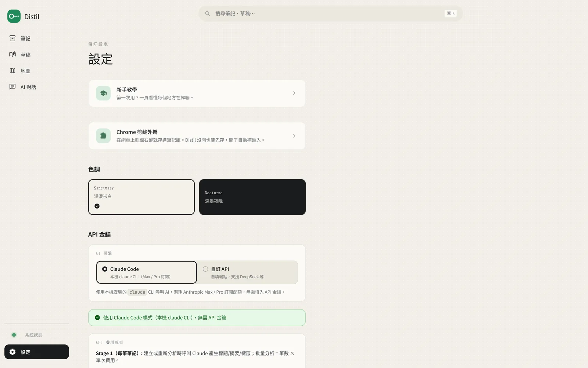588x368 pixels.
Task: Click the 使用 Claude Code 模式 status banner
Action: (x=197, y=318)
